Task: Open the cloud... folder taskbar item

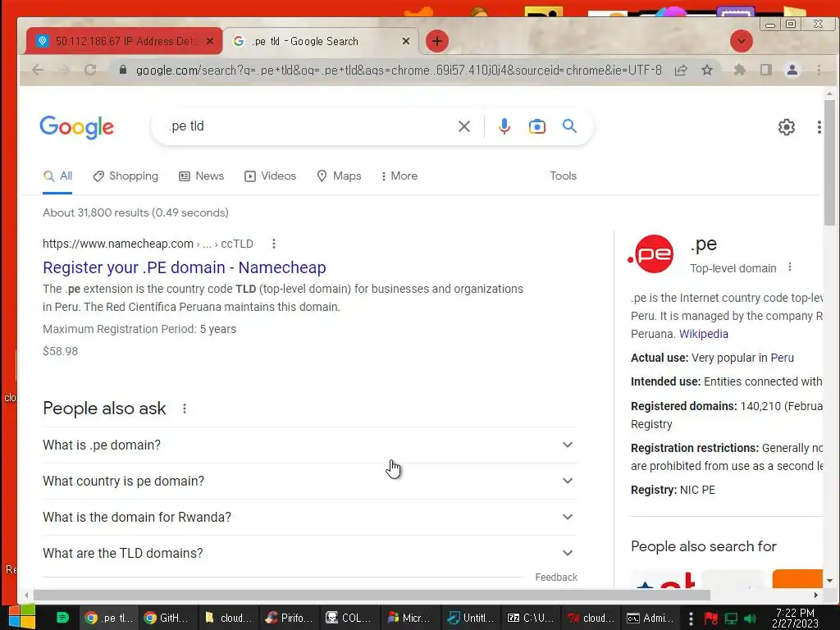Action: (x=229, y=618)
